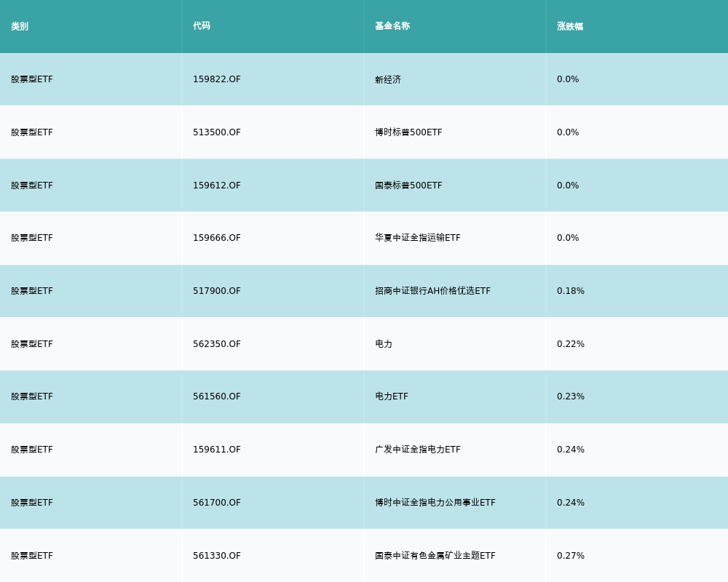728x582 pixels.
Task: Click 股票型ETF in the 561330.OF row
Action: (32, 556)
